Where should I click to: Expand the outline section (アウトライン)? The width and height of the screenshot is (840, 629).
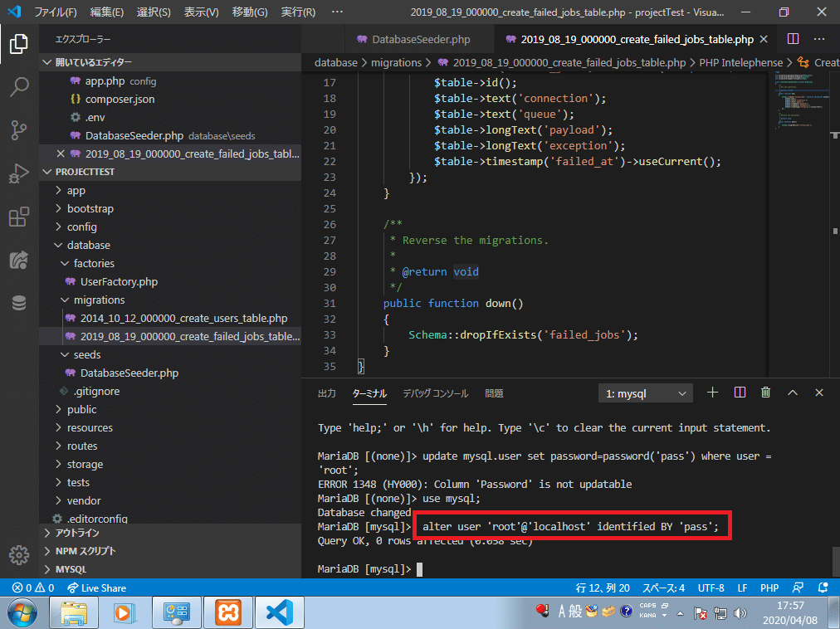click(x=170, y=533)
